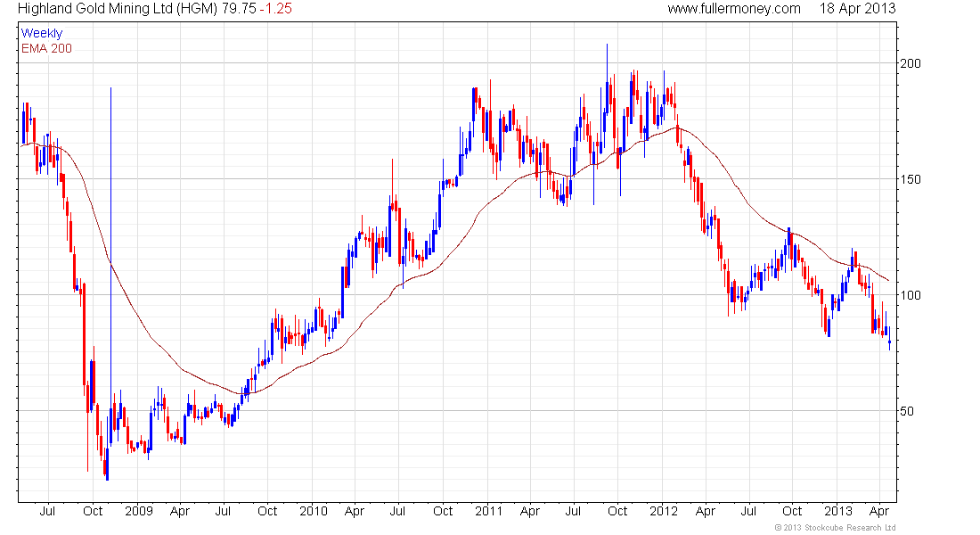Image resolution: width=980 pixels, height=535 pixels.
Task: Select the 50 price axis label
Action: [907, 411]
